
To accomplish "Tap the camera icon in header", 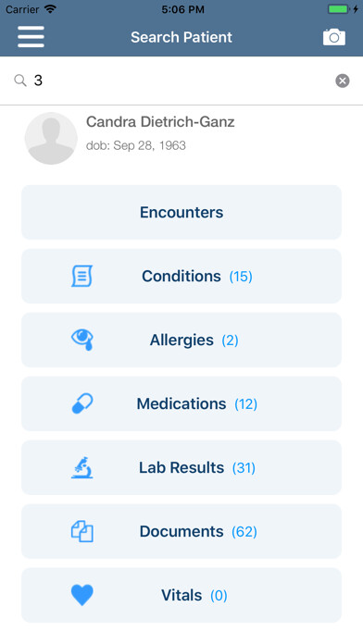I will (333, 37).
